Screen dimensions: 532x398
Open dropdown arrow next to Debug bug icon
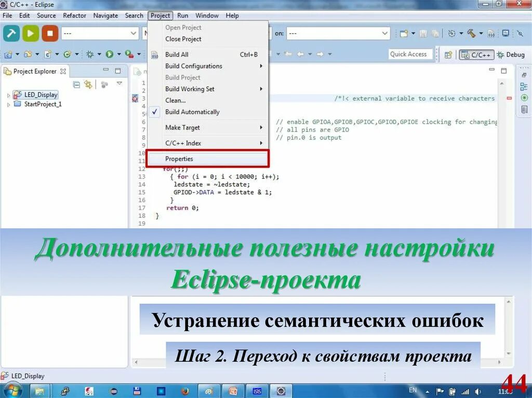[99, 54]
